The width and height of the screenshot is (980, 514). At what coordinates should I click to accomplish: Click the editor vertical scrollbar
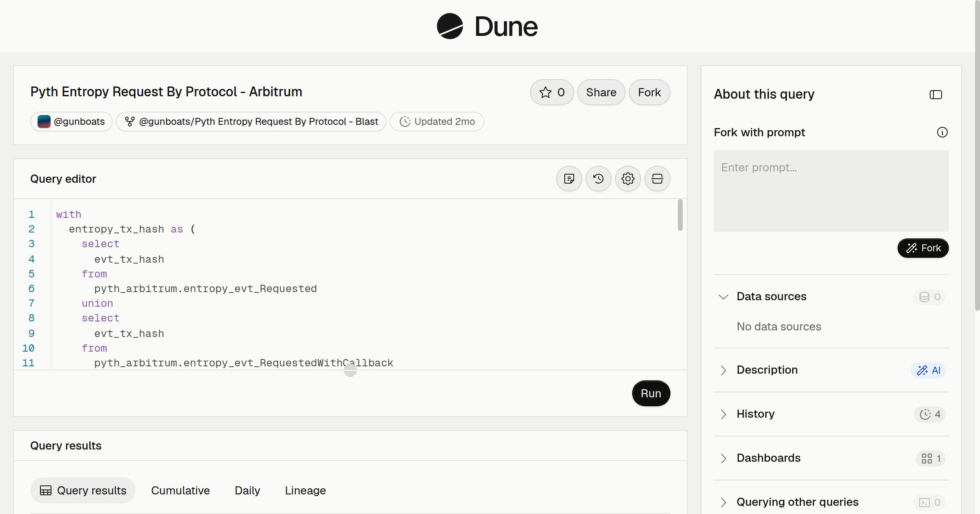click(x=680, y=215)
